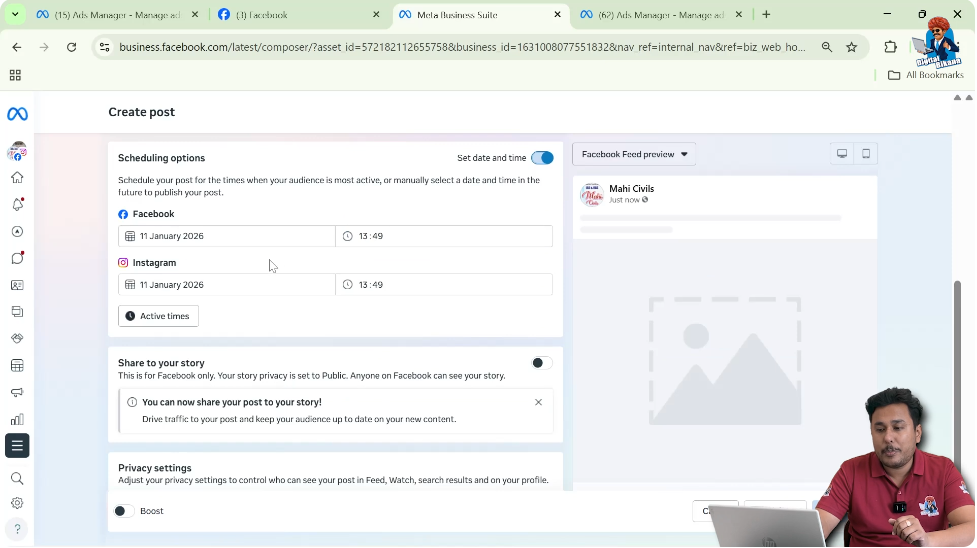Open the Help question mark icon

coord(17,529)
